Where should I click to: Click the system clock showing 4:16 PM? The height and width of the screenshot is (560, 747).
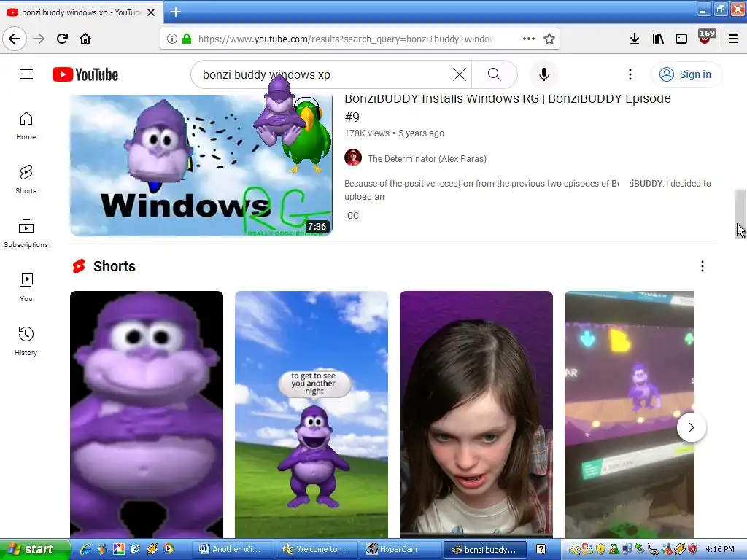coord(720,549)
